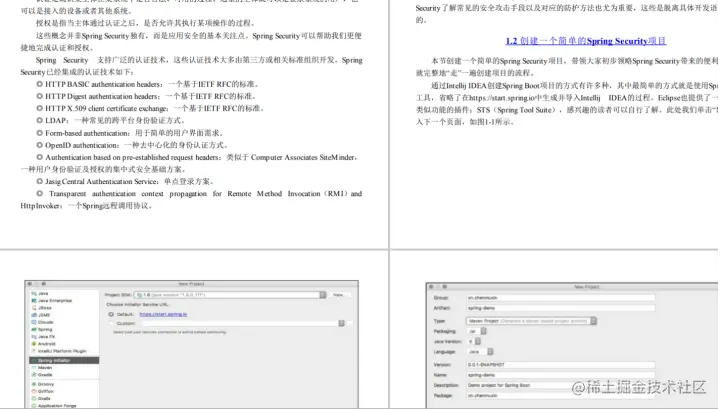
Task: Click 'Authentication based on pre-established request headers' text
Action: [133, 157]
